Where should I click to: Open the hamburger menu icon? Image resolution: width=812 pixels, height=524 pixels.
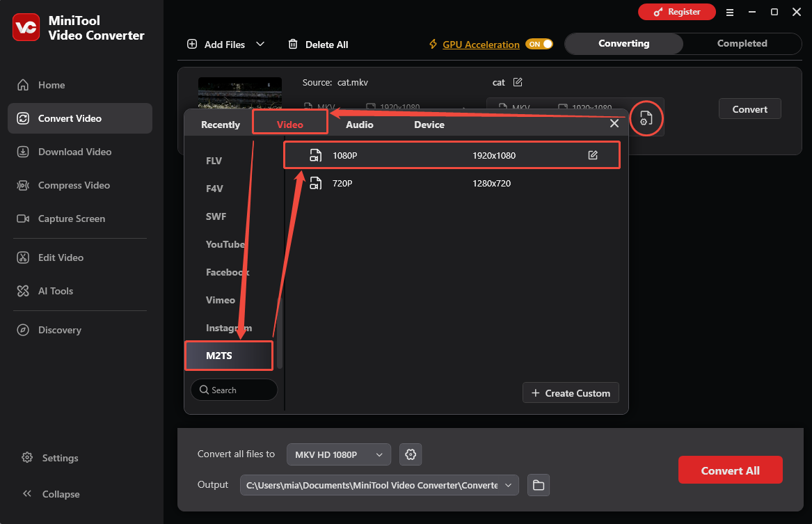(x=730, y=13)
